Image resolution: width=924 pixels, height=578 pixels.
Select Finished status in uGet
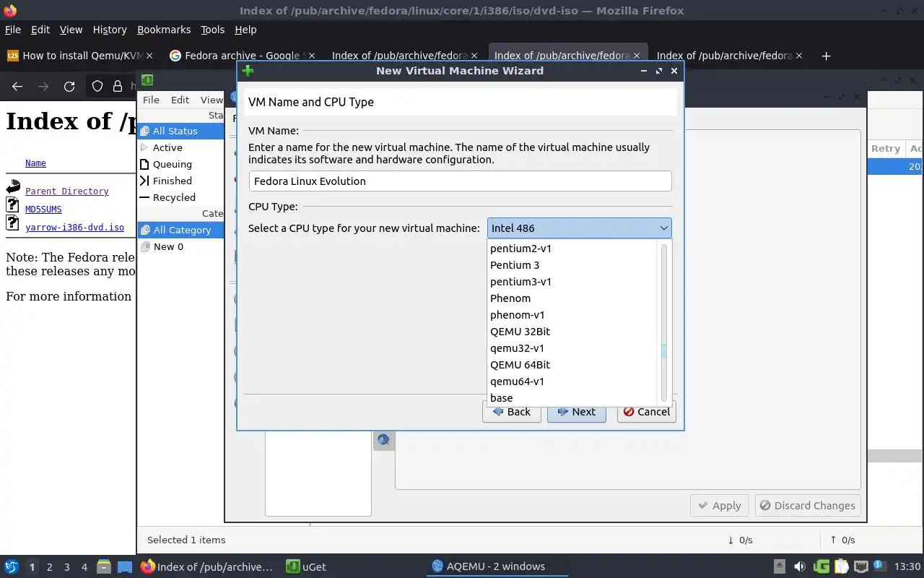(x=180, y=181)
